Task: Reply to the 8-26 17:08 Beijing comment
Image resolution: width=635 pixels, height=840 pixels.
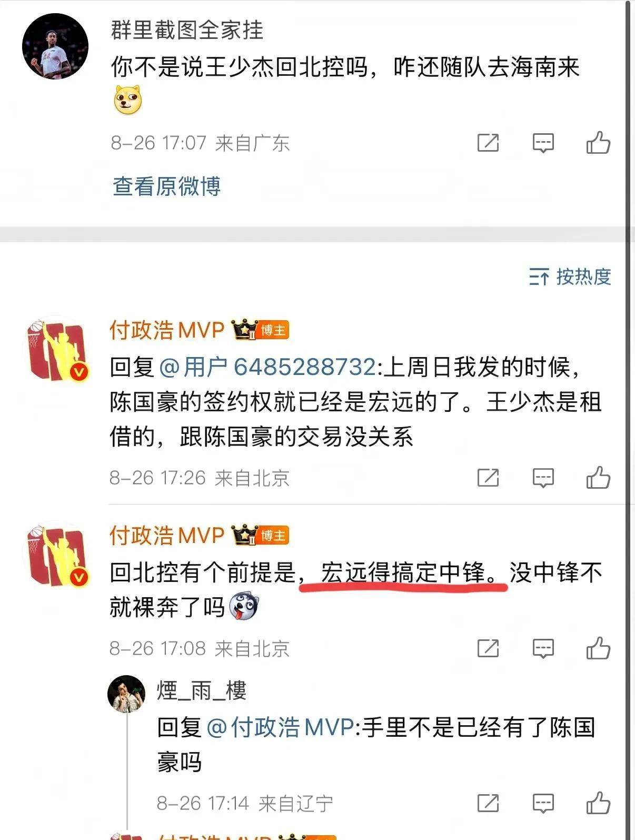Action: [x=543, y=648]
